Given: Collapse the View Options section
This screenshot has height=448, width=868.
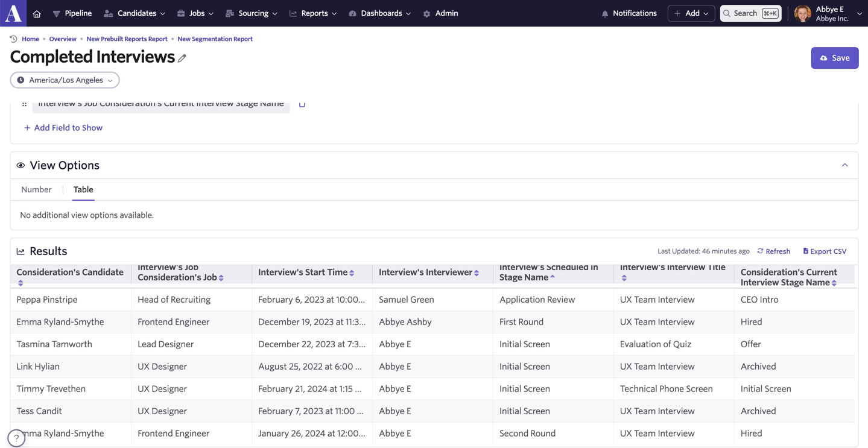Looking at the screenshot, I should (844, 165).
